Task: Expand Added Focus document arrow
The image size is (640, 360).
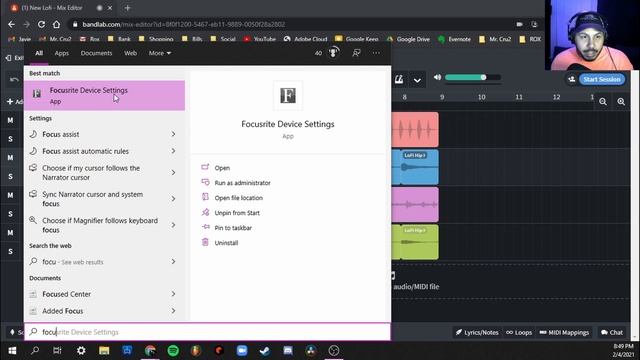Action: tap(173, 311)
